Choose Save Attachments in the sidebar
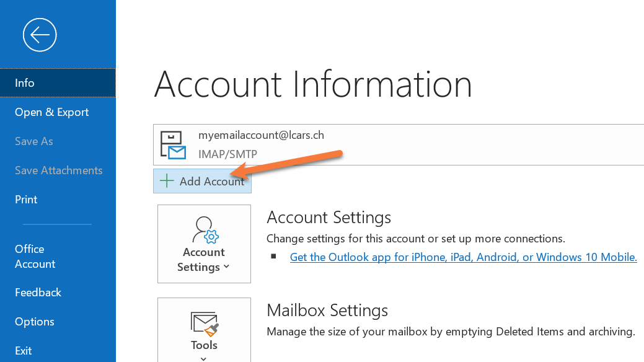 click(x=59, y=170)
